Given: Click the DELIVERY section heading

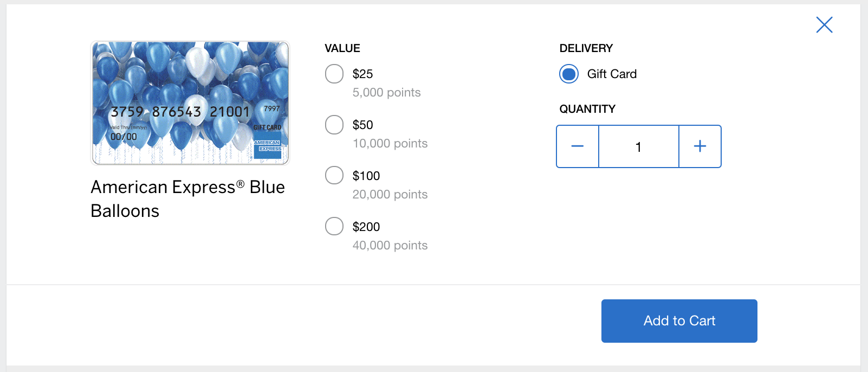Looking at the screenshot, I should point(586,48).
